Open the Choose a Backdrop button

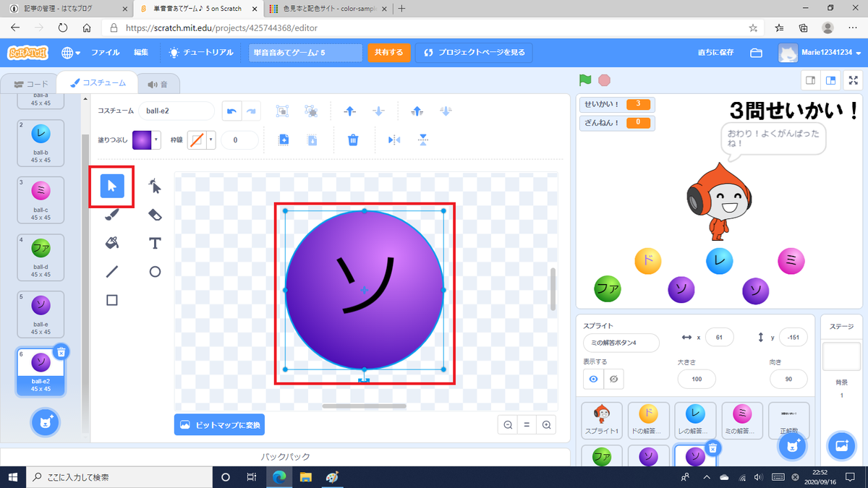click(842, 445)
